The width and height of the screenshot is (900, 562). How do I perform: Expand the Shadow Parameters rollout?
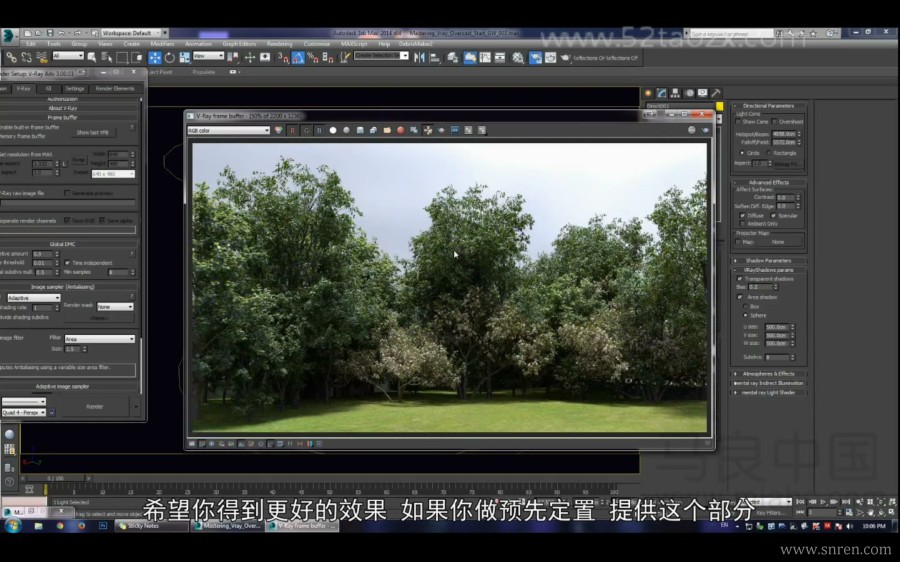point(768,261)
